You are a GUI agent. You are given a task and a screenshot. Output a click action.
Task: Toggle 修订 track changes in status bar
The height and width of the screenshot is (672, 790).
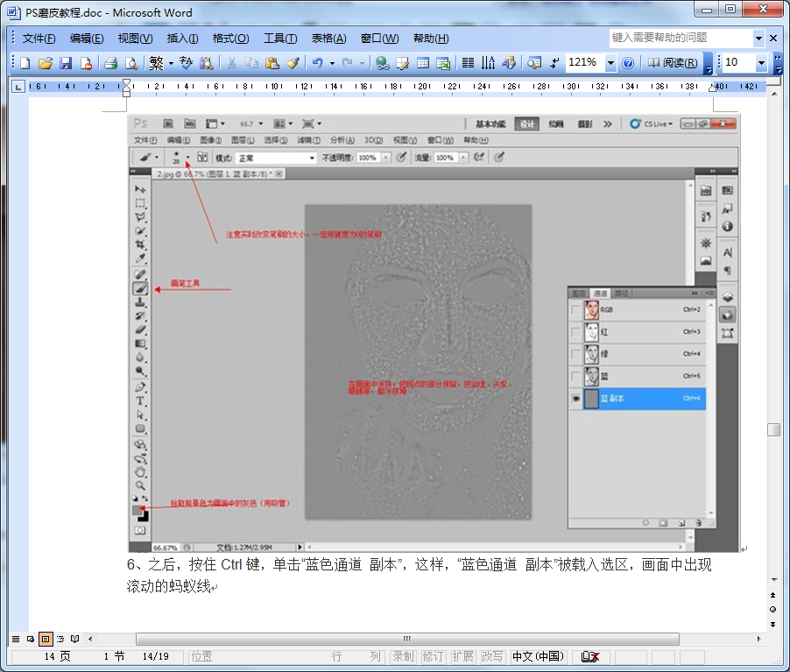pyautogui.click(x=433, y=656)
